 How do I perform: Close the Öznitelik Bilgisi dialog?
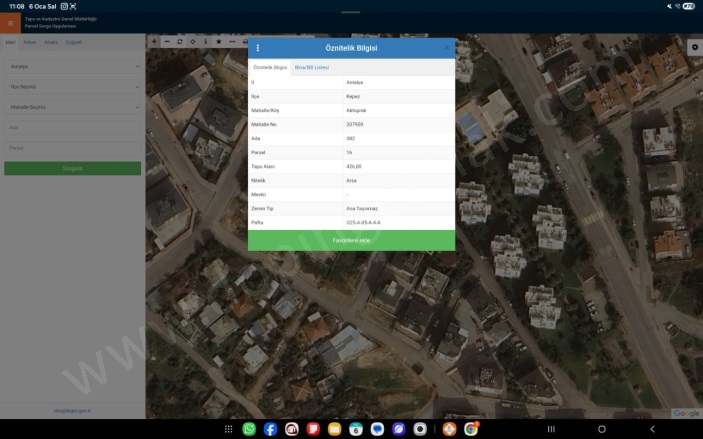tap(447, 48)
